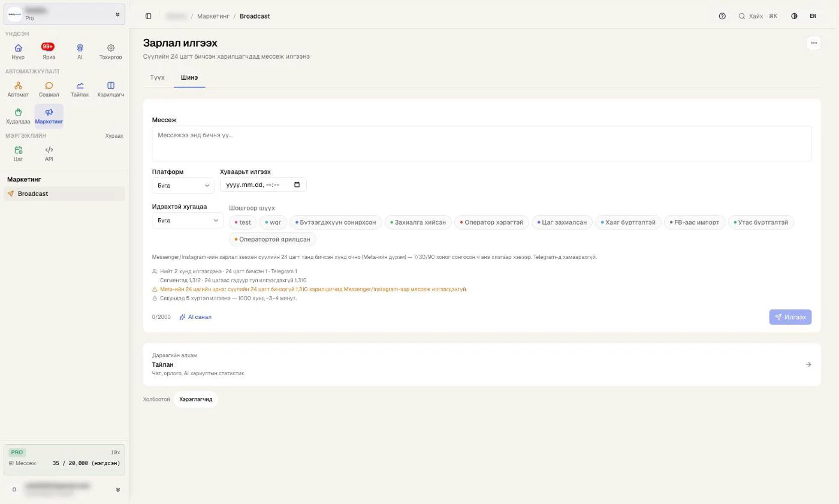
Task: Toggle Оператортой ярилцсан tag filter
Action: coord(273,239)
